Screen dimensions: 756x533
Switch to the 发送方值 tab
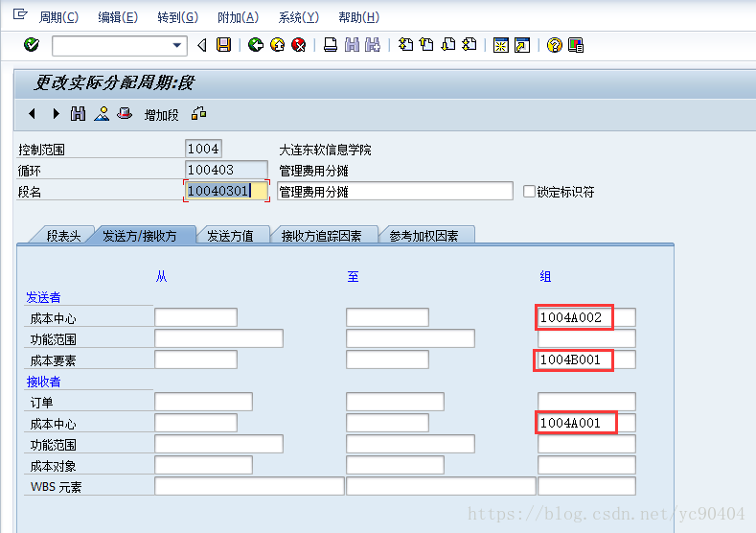[231, 236]
